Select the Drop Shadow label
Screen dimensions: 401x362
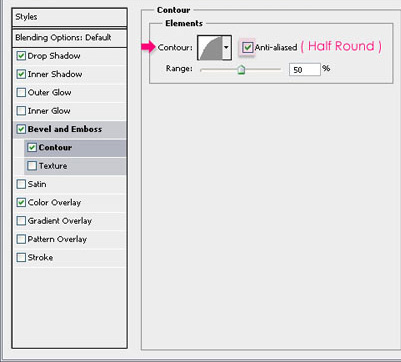[54, 56]
